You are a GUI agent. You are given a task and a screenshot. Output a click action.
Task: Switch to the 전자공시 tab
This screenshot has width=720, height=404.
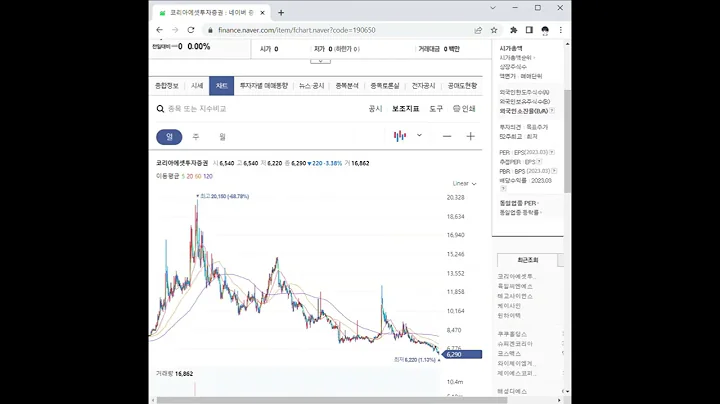coord(423,86)
